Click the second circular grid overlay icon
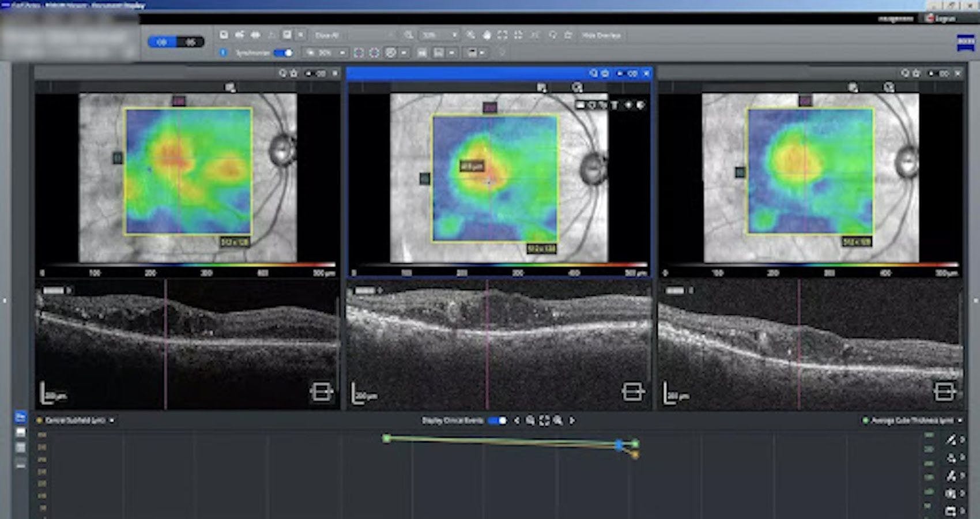 [x=374, y=52]
